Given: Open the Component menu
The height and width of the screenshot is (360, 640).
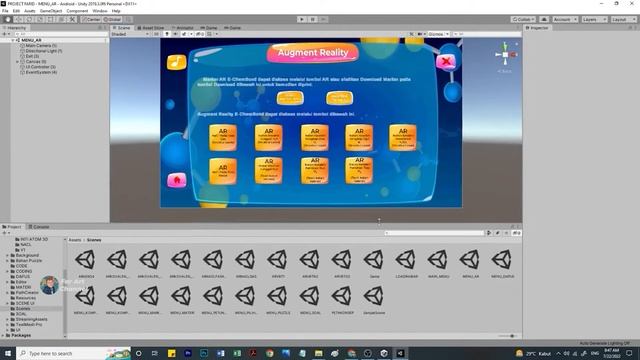Looking at the screenshot, I should coord(77,11).
